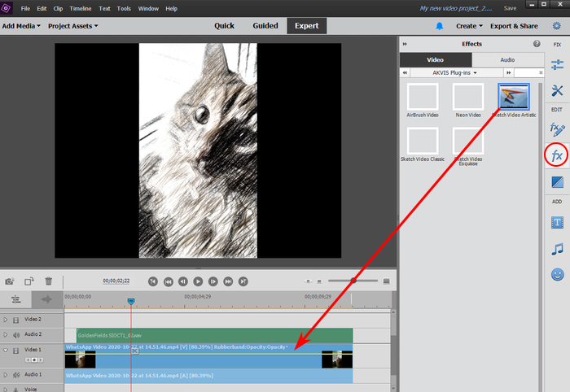Open preferences gear icon in top bar
Image resolution: width=570 pixels, height=392 pixels.
click(x=556, y=26)
